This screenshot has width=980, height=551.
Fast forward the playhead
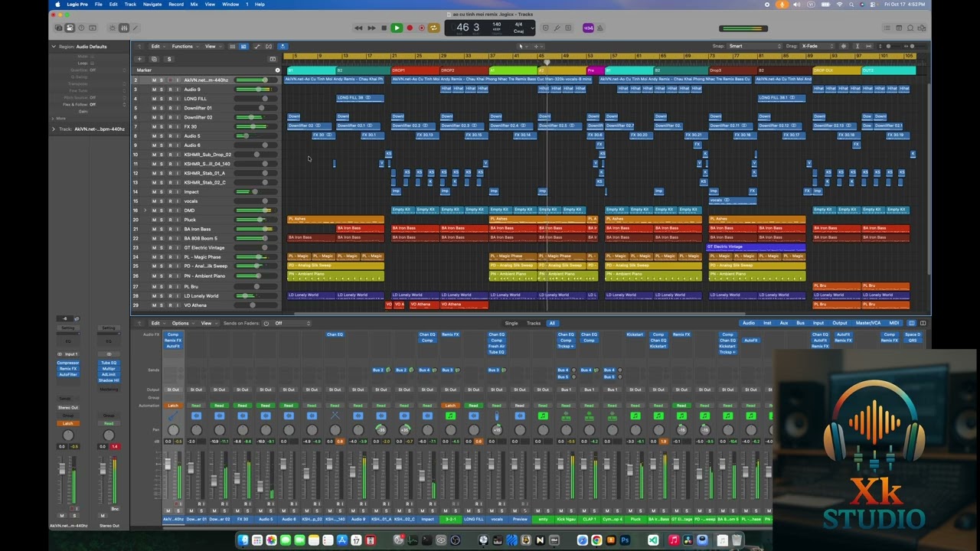point(371,28)
